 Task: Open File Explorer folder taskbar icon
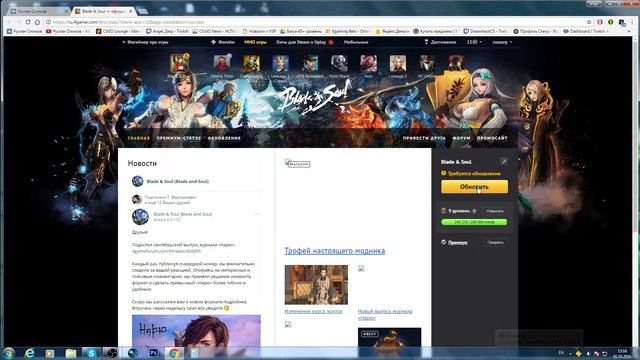[71, 353]
